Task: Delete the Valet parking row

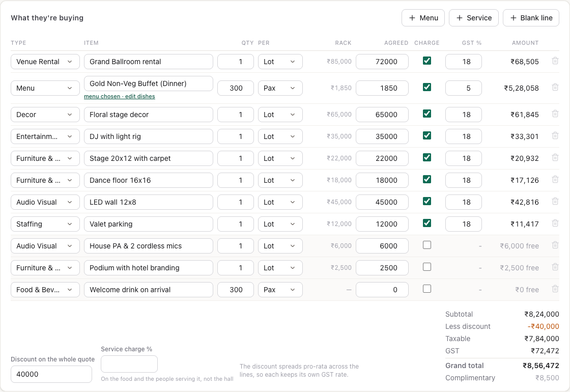Action: tap(555, 223)
